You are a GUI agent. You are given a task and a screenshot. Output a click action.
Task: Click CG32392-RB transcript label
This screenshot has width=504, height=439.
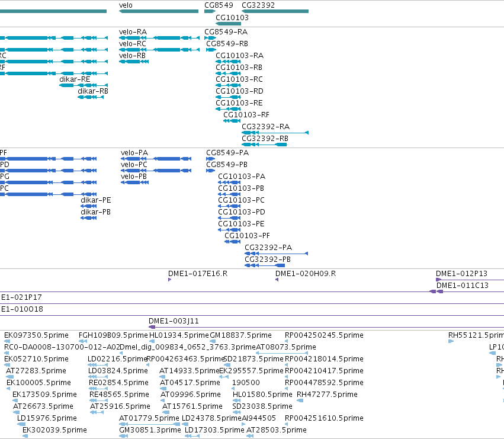265,139
